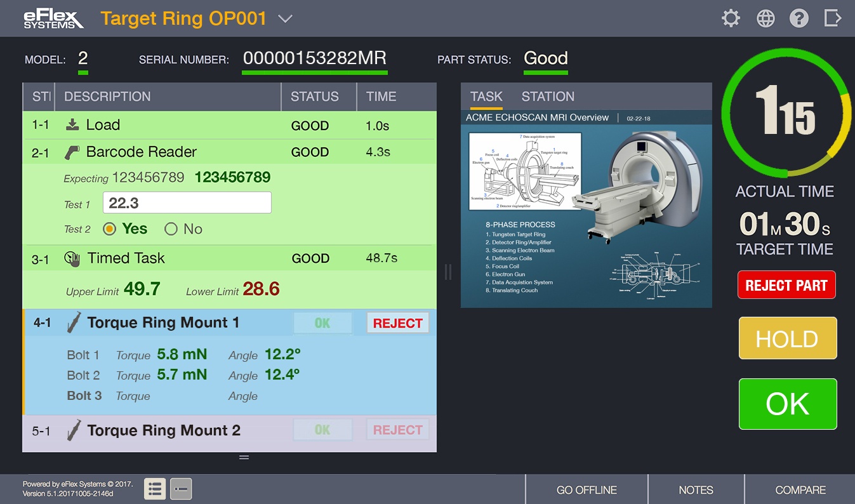
Task: Open the settings gear icon
Action: pyautogui.click(x=731, y=18)
